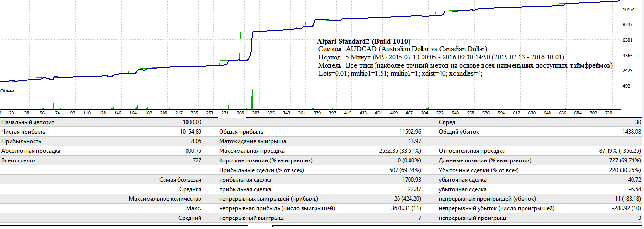The height and width of the screenshot is (229, 644).
Task: Select the "непрерывный выигрыш" label
Action: pos(252,218)
